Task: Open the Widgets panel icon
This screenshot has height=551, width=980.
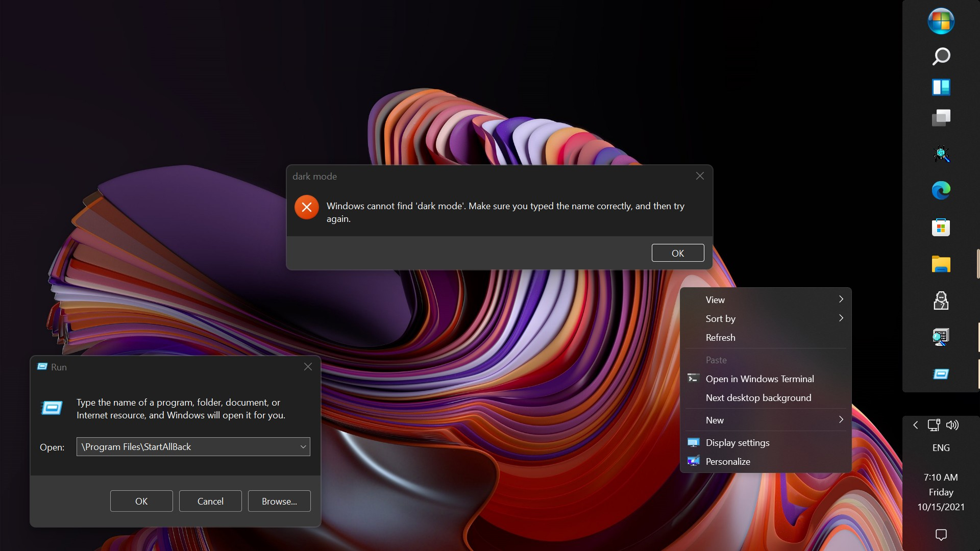Action: (x=941, y=87)
